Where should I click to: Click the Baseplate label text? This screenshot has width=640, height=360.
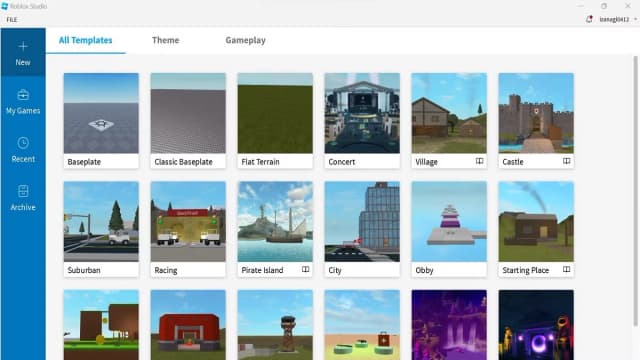click(84, 162)
